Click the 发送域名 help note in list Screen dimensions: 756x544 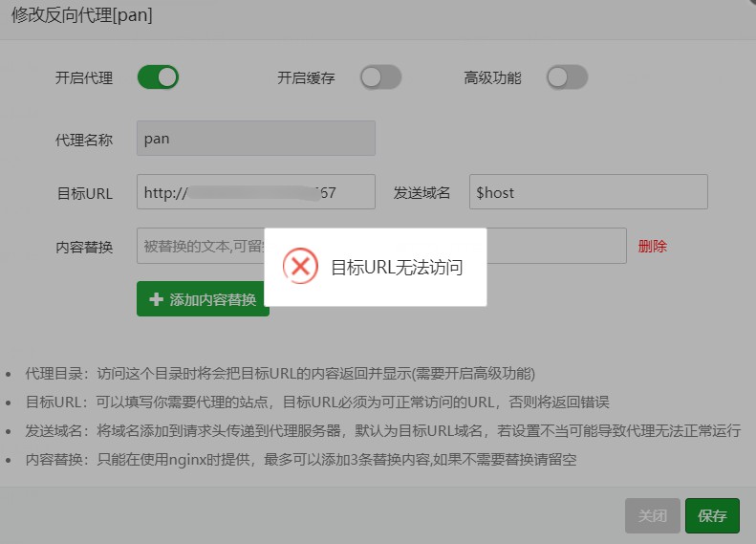(x=383, y=430)
